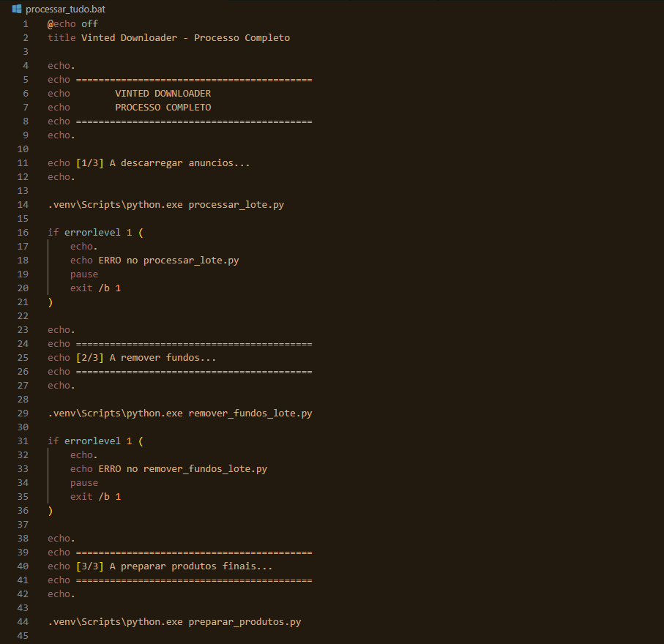Click line number 31 in the gutter
Image resolution: width=664 pixels, height=644 pixels.
tap(23, 441)
